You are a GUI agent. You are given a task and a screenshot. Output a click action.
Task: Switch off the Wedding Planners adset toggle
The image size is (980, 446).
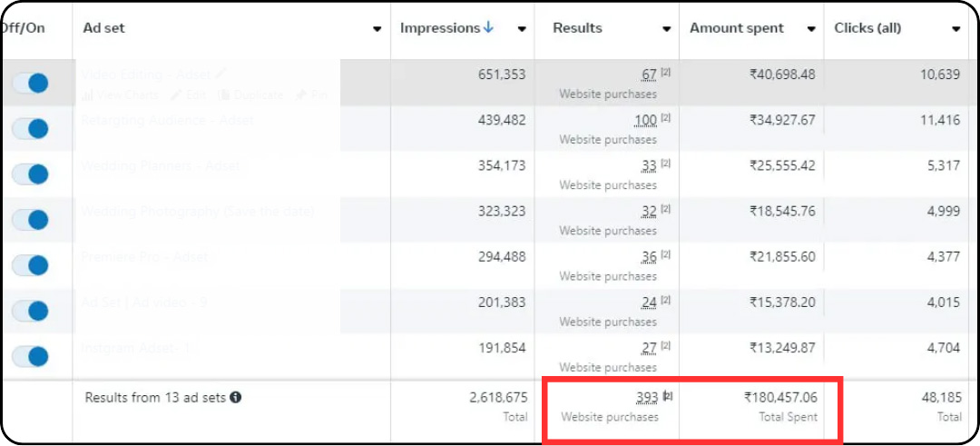[30, 174]
